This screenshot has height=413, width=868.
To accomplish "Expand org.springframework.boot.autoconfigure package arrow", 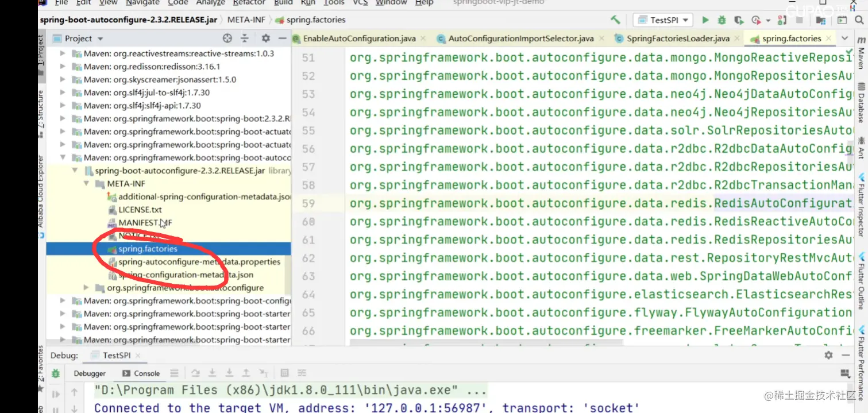I will [x=87, y=287].
